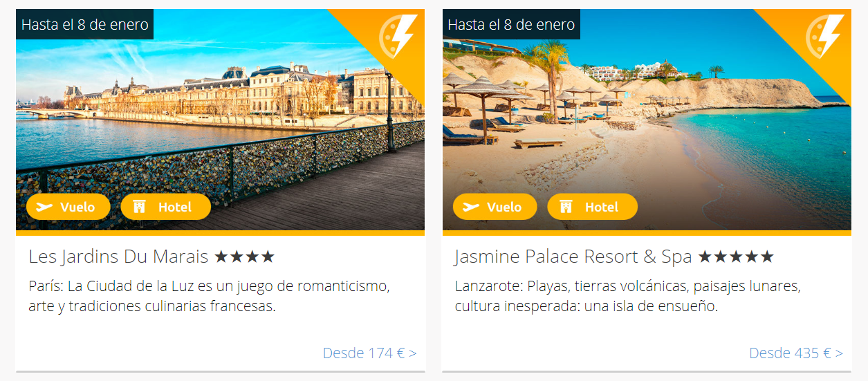Open the Les Jardins Du Marais title
The image size is (868, 381).
pos(118,257)
